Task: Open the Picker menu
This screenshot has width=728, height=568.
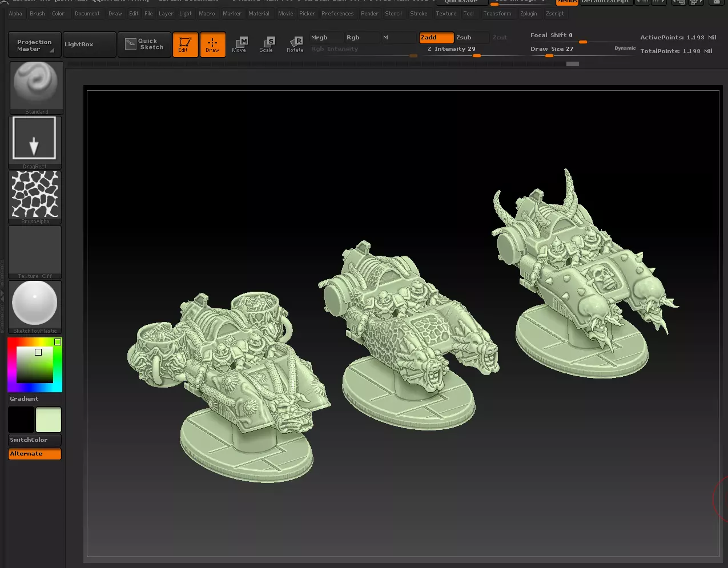Action: point(307,14)
